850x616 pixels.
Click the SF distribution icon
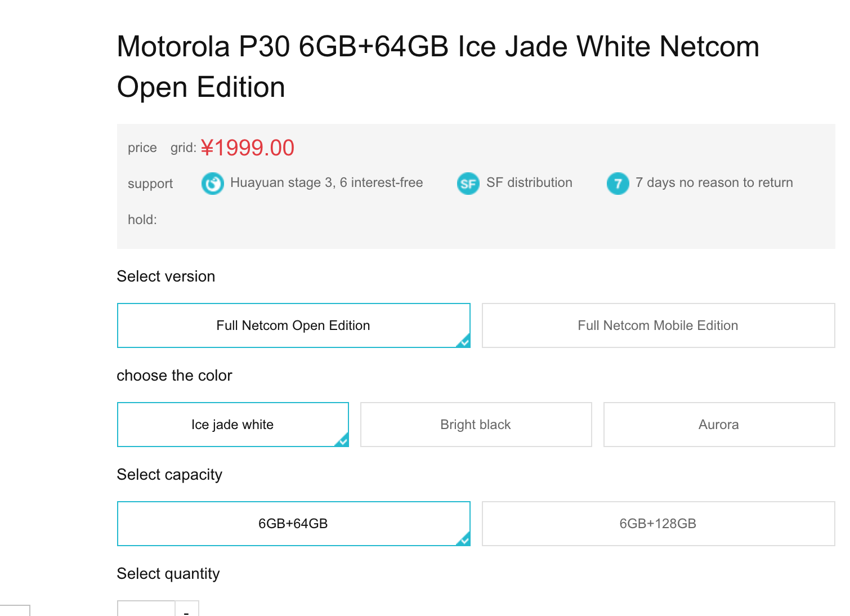(468, 184)
